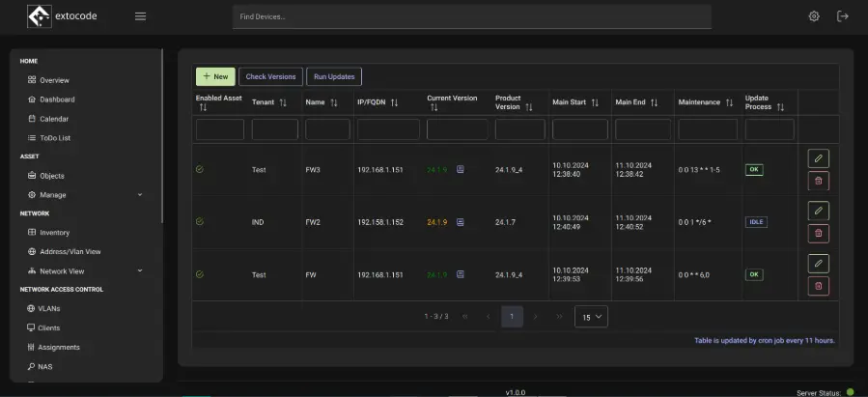This screenshot has height=397, width=868.
Task: Go to Inventory in sidebar
Action: [54, 233]
